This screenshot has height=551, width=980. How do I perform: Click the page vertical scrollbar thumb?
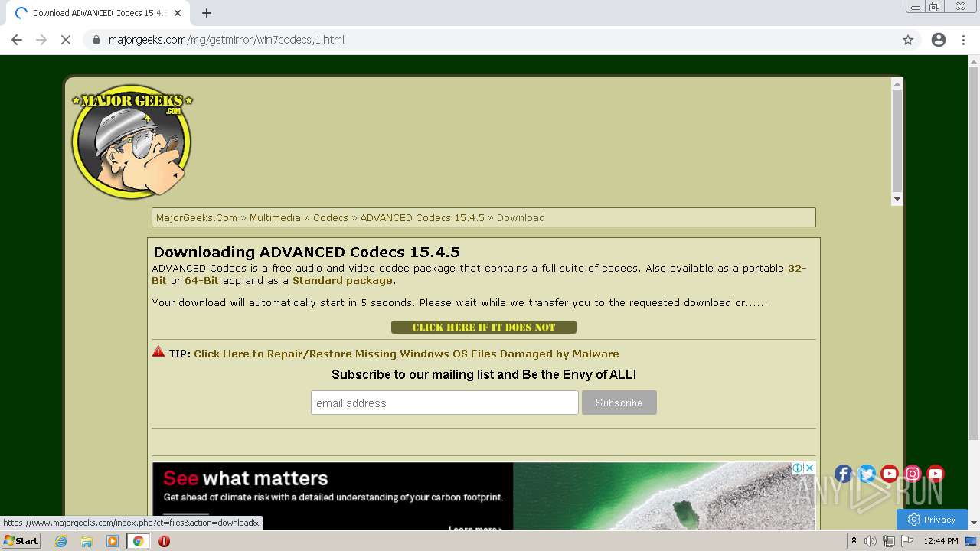click(974, 254)
